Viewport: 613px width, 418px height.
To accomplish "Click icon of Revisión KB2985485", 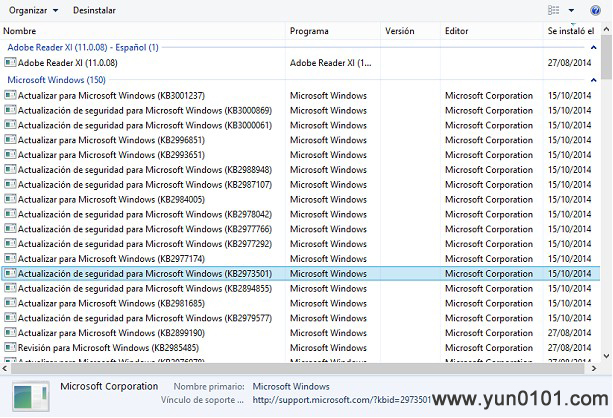I will 10,348.
